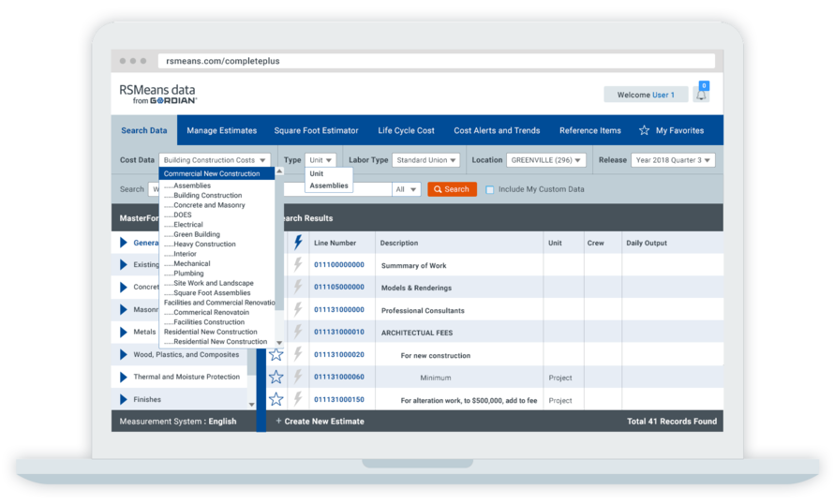Open the All filter dropdown
Viewport: 834px width, 504px height.
[x=407, y=189]
